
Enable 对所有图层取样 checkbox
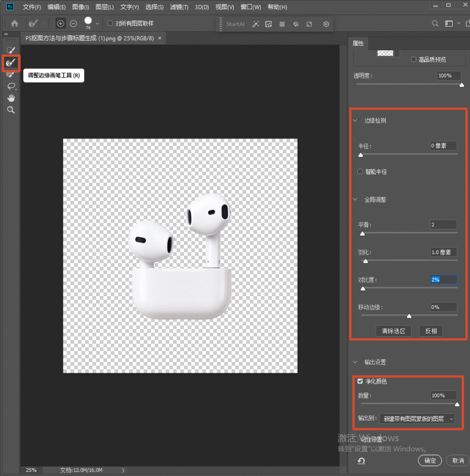click(110, 23)
